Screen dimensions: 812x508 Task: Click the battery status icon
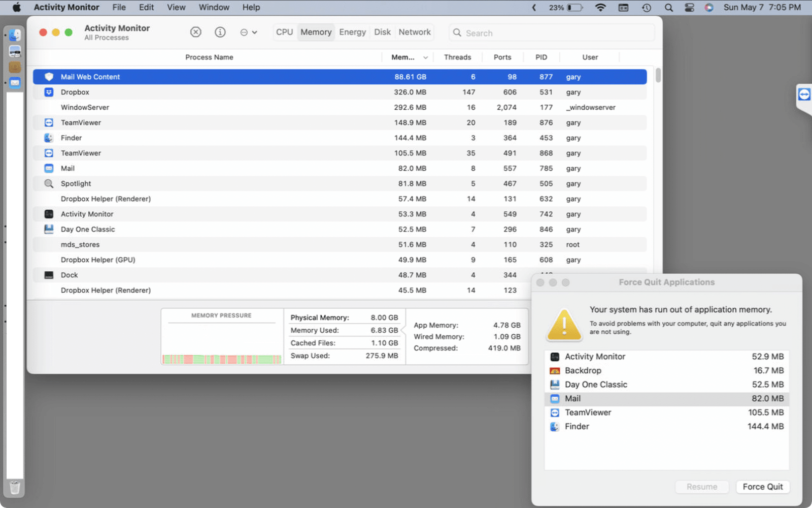pyautogui.click(x=575, y=7)
